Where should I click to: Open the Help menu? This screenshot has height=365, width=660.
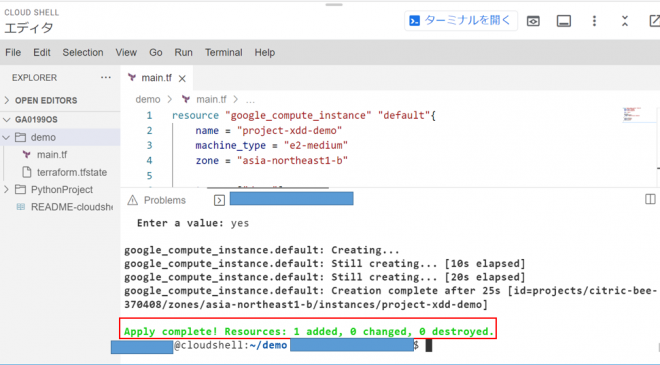click(264, 52)
